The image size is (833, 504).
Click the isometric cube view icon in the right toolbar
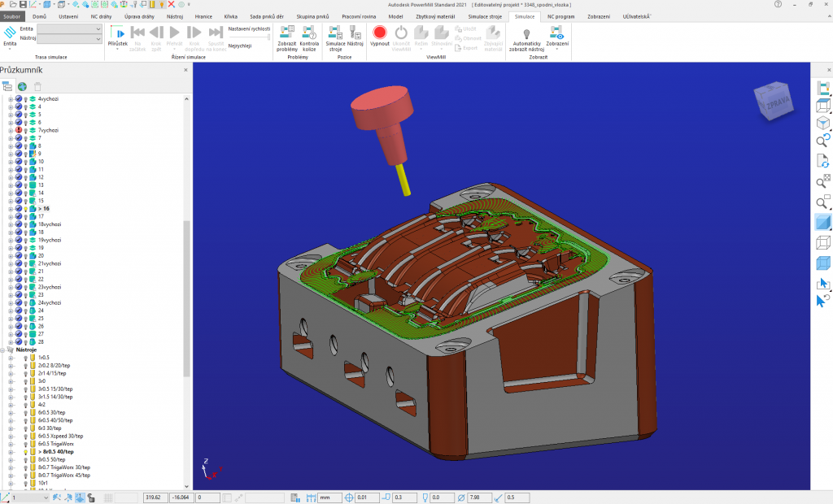point(822,124)
